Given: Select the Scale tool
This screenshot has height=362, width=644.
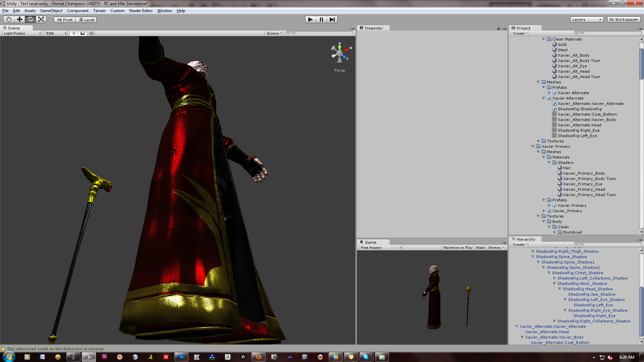Looking at the screenshot, I should (41, 19).
